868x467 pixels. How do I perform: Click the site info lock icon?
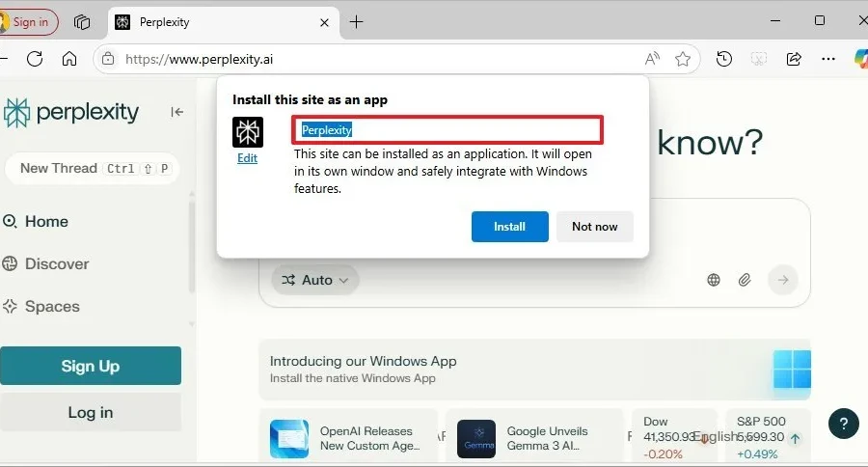108,59
